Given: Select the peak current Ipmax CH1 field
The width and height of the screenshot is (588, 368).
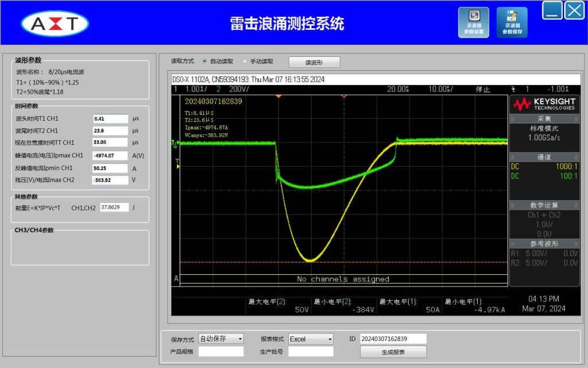Looking at the screenshot, I should (110, 155).
